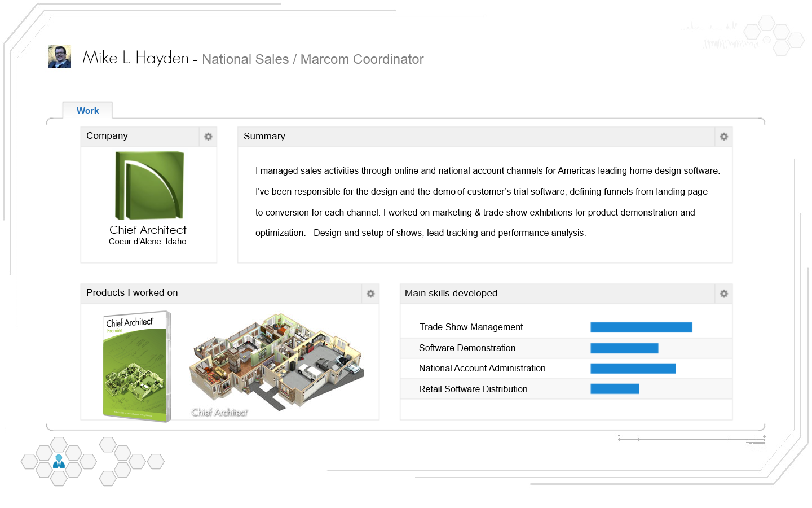Click the blue person icon in hexagon

[59, 462]
